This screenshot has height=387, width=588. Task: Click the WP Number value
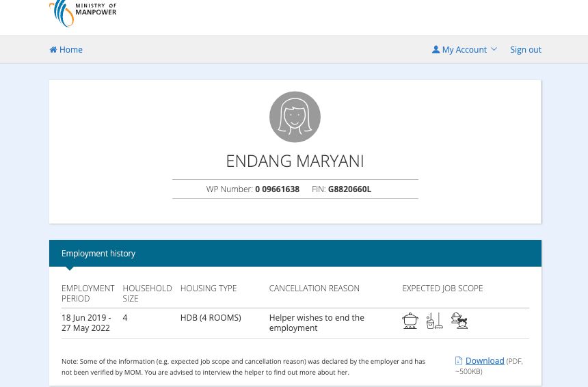[277, 189]
